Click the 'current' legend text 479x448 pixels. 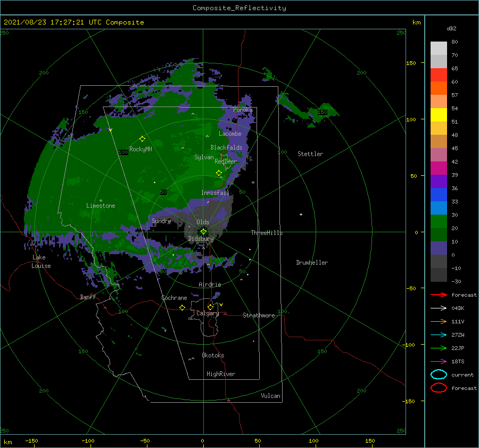pyautogui.click(x=463, y=374)
